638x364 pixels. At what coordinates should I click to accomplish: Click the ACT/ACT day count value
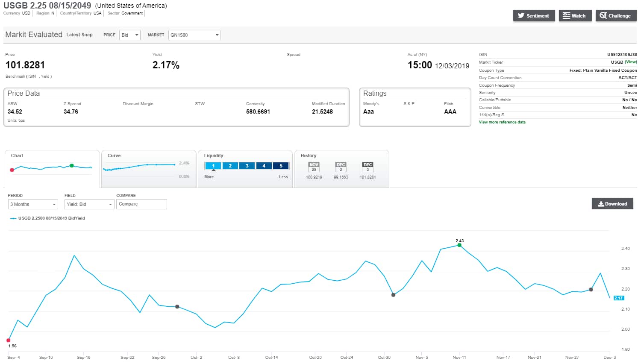coord(628,78)
